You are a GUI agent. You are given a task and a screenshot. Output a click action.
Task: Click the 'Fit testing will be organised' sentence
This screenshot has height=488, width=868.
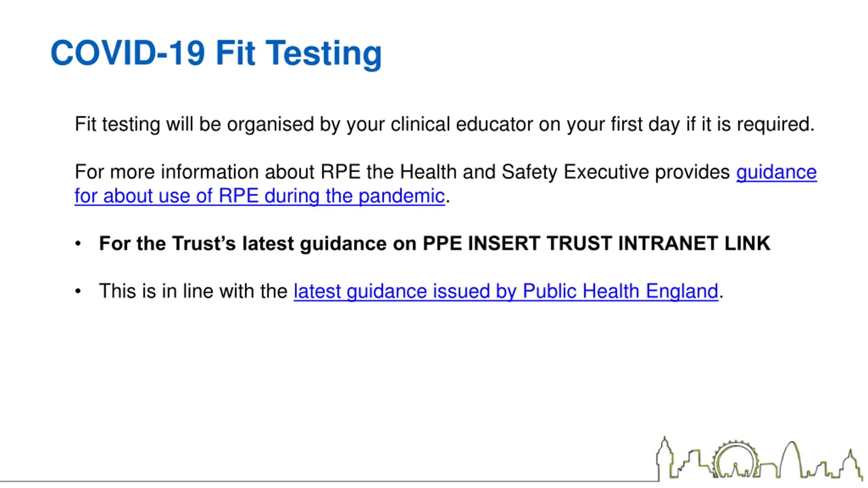point(445,124)
